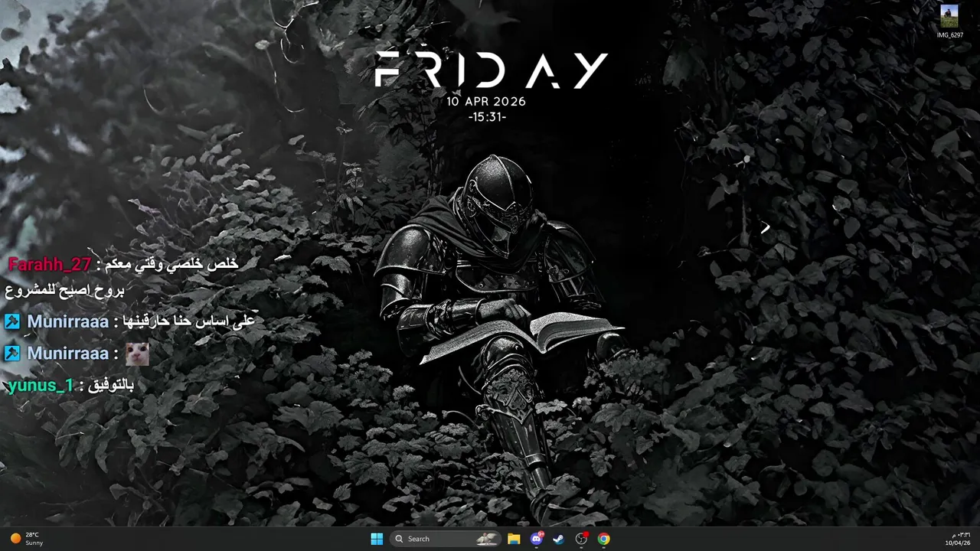Open the taskbar clock showing 10/04/26
Viewport: 980px width, 551px height.
coord(958,539)
